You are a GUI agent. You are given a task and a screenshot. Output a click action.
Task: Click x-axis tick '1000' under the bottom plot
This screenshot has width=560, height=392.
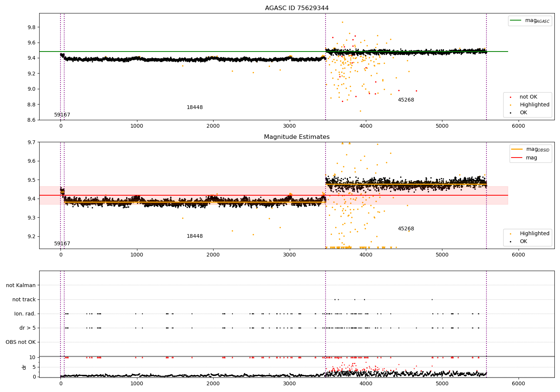click(x=137, y=384)
